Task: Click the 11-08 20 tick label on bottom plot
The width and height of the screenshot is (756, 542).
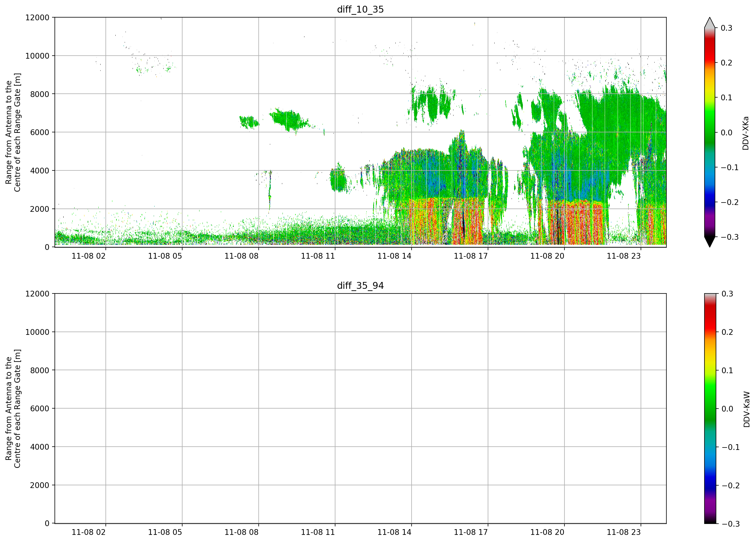Action: (x=547, y=532)
